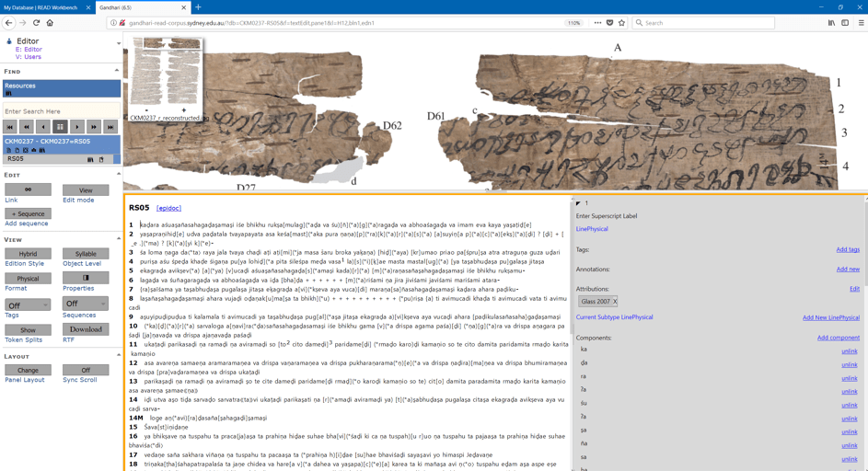
Task: Go to browser Home page
Action: click(50, 23)
